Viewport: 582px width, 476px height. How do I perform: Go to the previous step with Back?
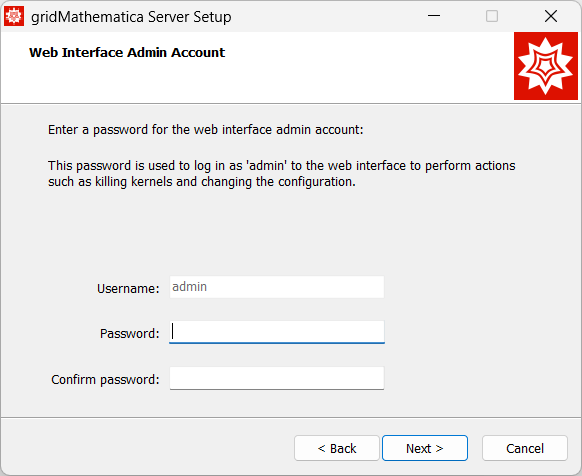337,448
